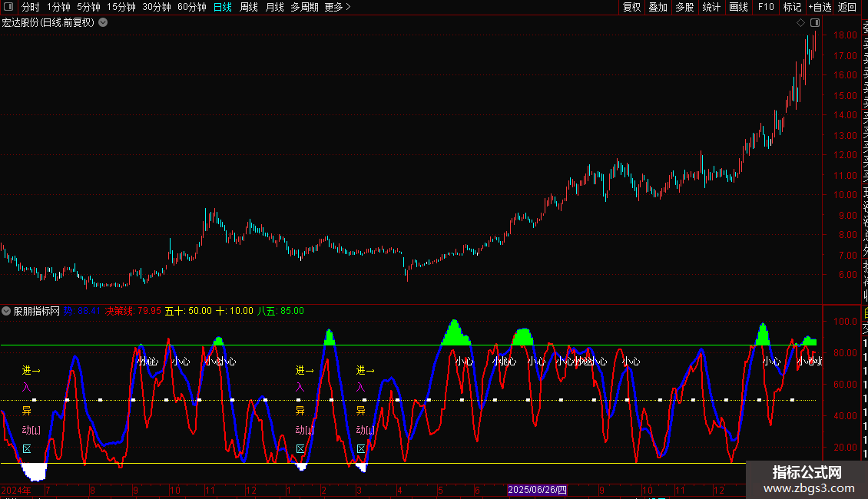Activate the 画线 drawing tool
The width and height of the screenshot is (868, 499).
pos(738,7)
